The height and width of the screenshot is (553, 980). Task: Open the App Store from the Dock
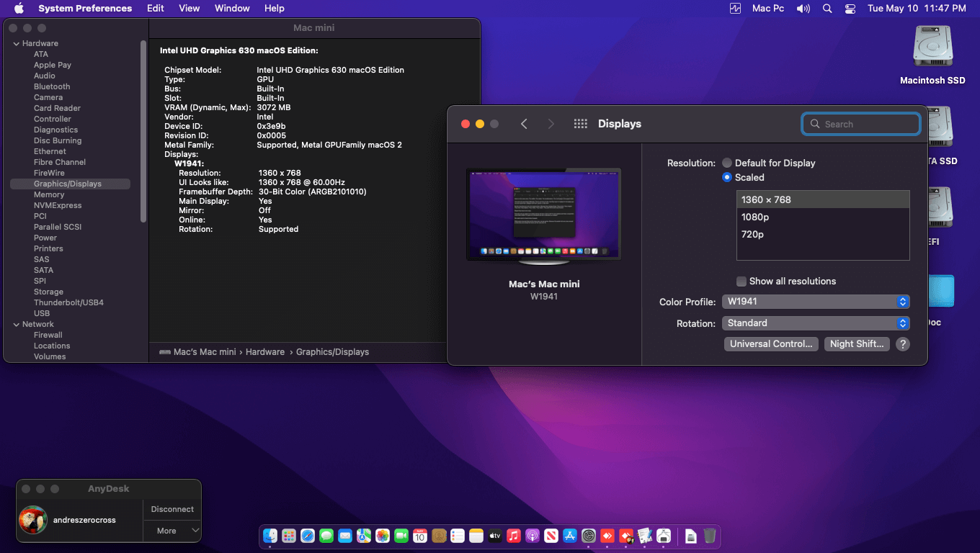pos(570,536)
